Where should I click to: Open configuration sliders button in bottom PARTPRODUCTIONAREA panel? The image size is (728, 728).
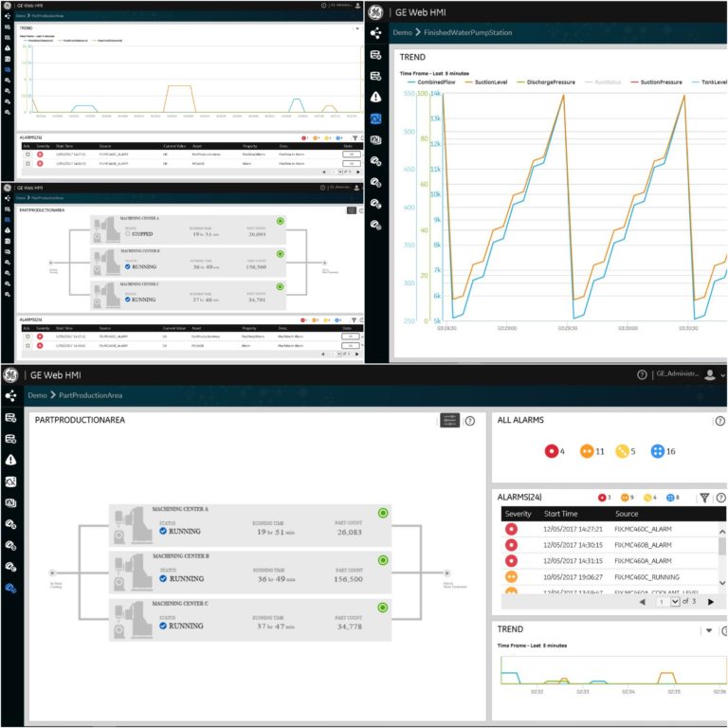449,420
